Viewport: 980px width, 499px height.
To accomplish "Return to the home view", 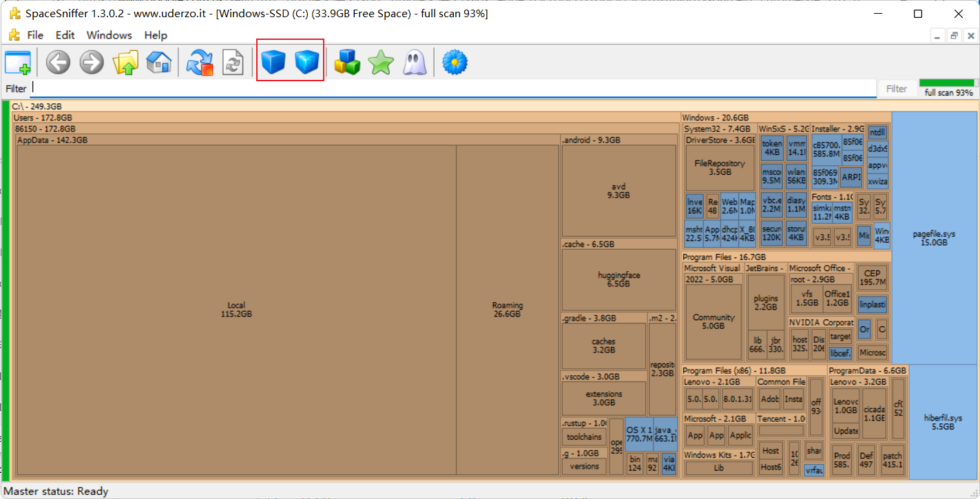I will (x=158, y=63).
